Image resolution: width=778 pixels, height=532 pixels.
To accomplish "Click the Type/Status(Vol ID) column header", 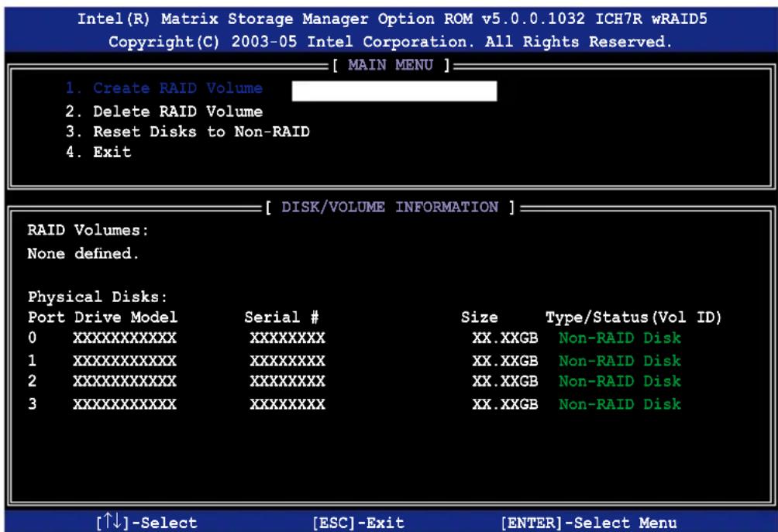I will tap(634, 317).
